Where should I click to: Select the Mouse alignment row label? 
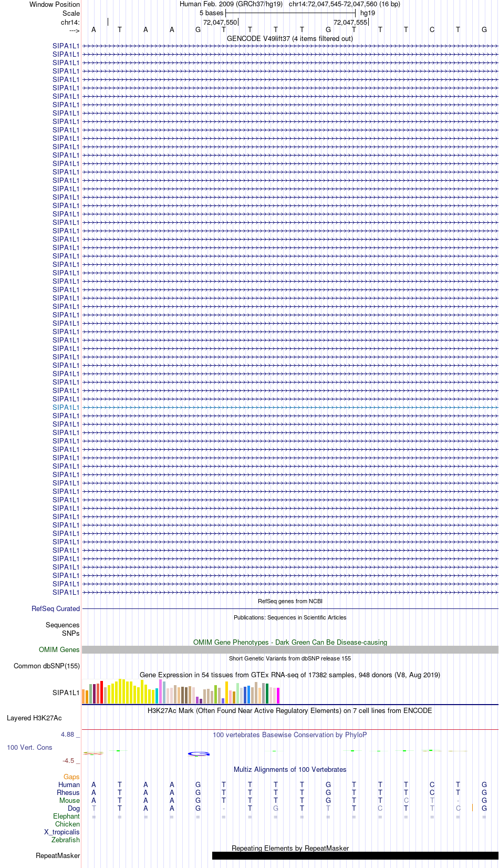[69, 800]
